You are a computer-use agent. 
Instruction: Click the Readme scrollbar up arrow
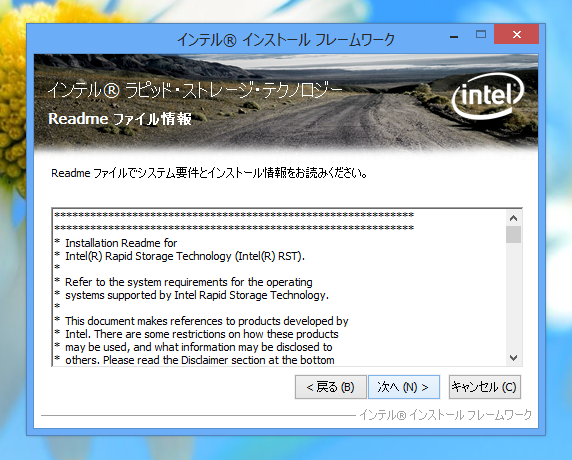pyautogui.click(x=514, y=218)
